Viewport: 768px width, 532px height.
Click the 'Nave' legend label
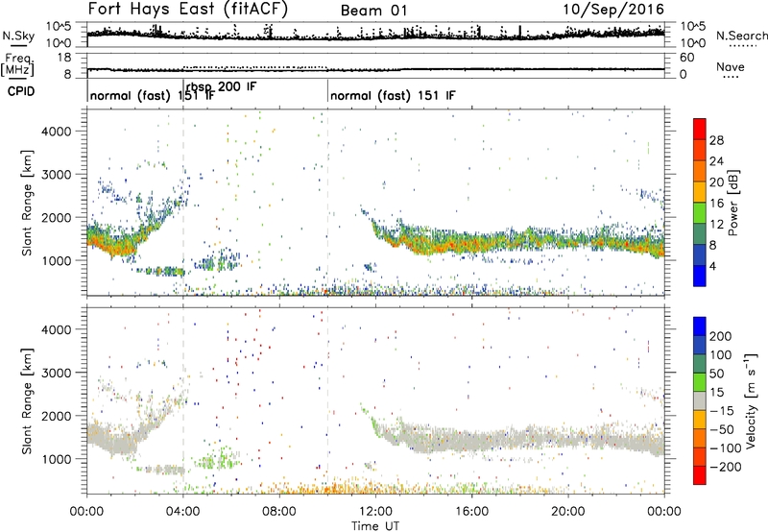coord(730,66)
